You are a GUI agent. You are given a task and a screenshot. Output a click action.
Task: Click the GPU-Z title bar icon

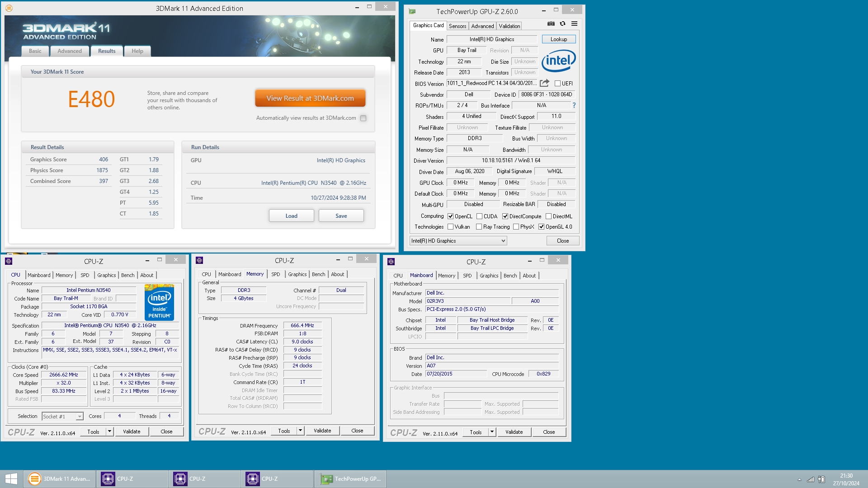(412, 12)
